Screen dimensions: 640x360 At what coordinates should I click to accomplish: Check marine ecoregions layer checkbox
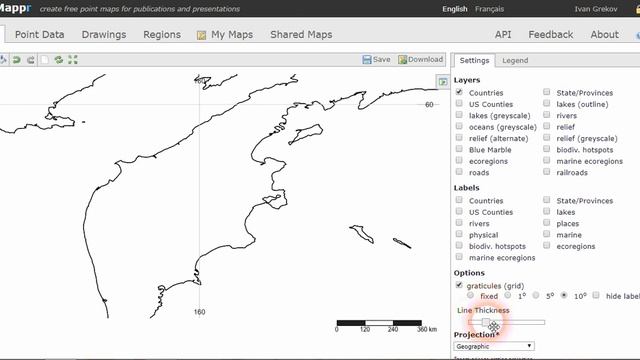[x=547, y=160]
